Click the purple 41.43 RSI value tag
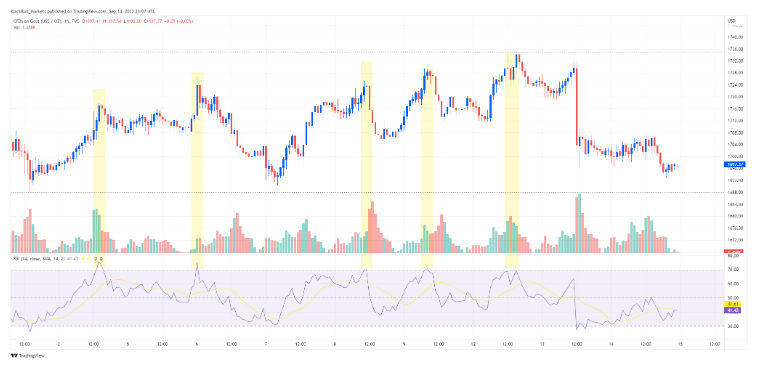Image resolution: width=763 pixels, height=374 pixels. point(733,310)
